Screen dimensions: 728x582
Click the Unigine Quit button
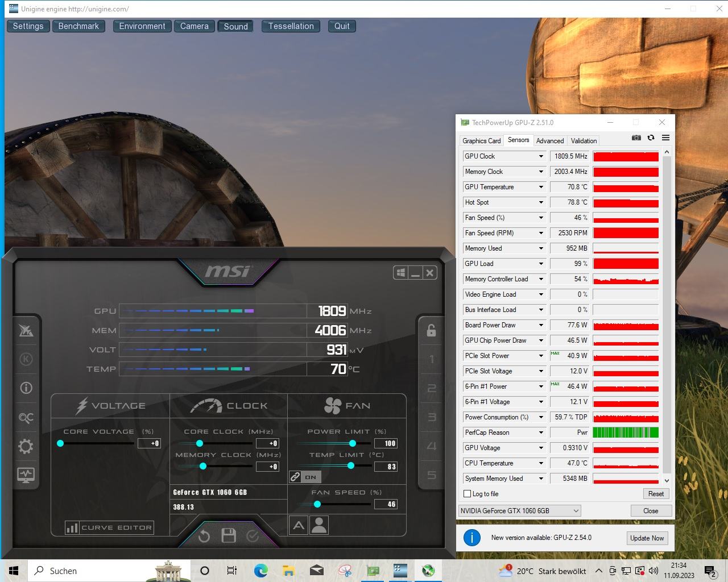(342, 26)
